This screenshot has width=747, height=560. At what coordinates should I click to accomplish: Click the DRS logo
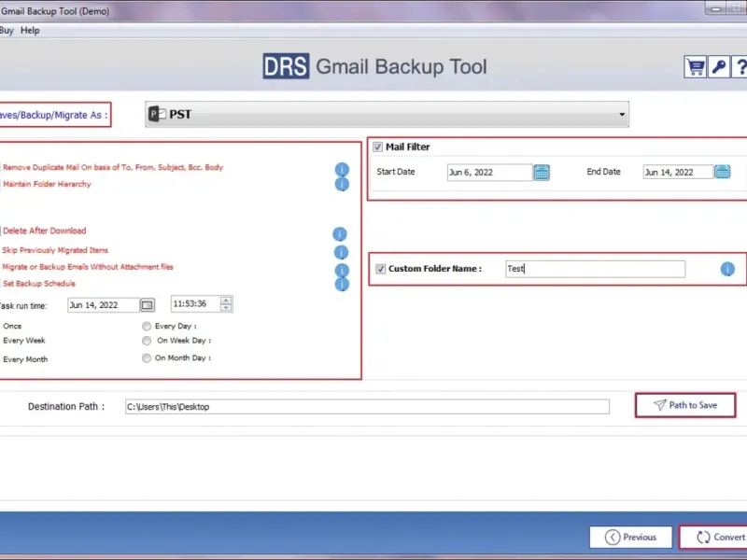(x=286, y=66)
